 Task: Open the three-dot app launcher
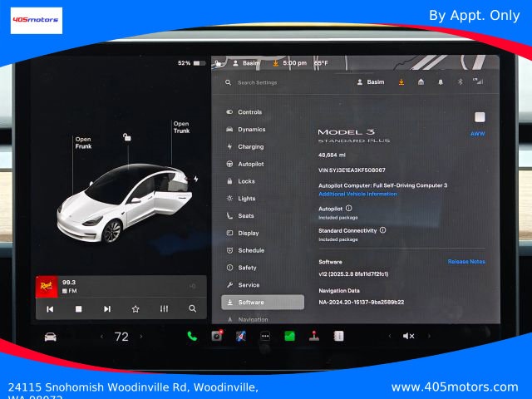(265, 336)
